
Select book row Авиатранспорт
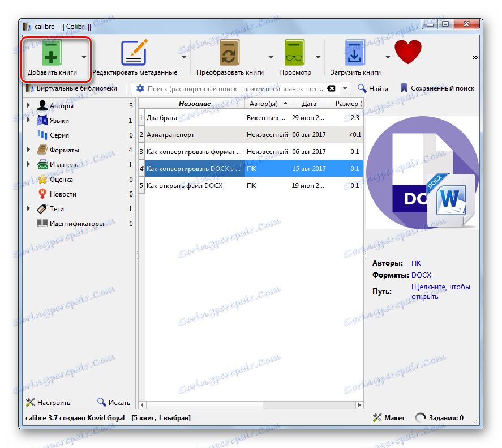click(251, 135)
